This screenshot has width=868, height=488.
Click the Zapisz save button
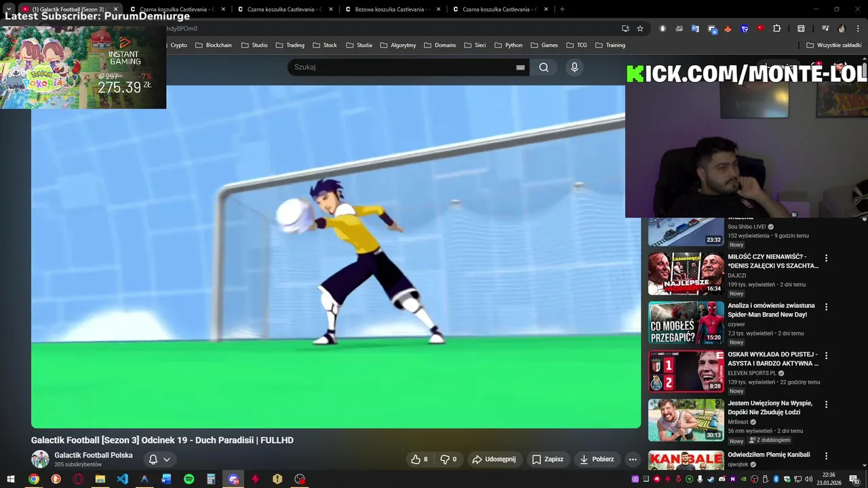pyautogui.click(x=548, y=459)
